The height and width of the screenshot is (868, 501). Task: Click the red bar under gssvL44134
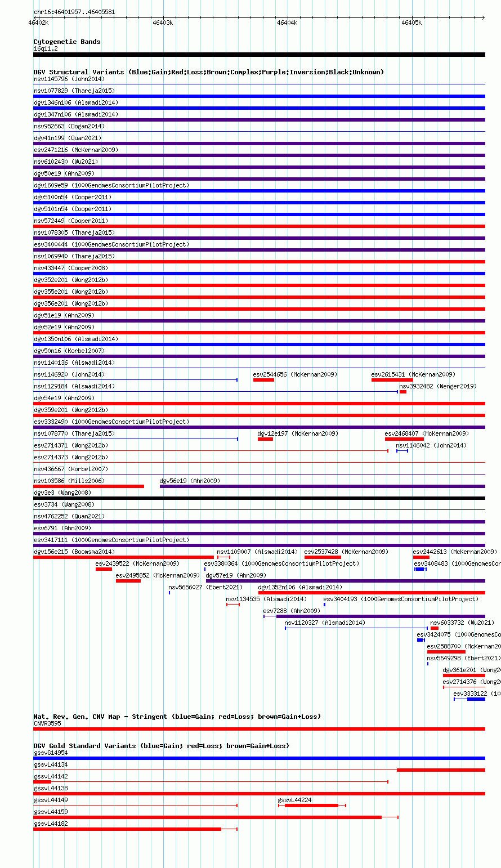(x=441, y=770)
